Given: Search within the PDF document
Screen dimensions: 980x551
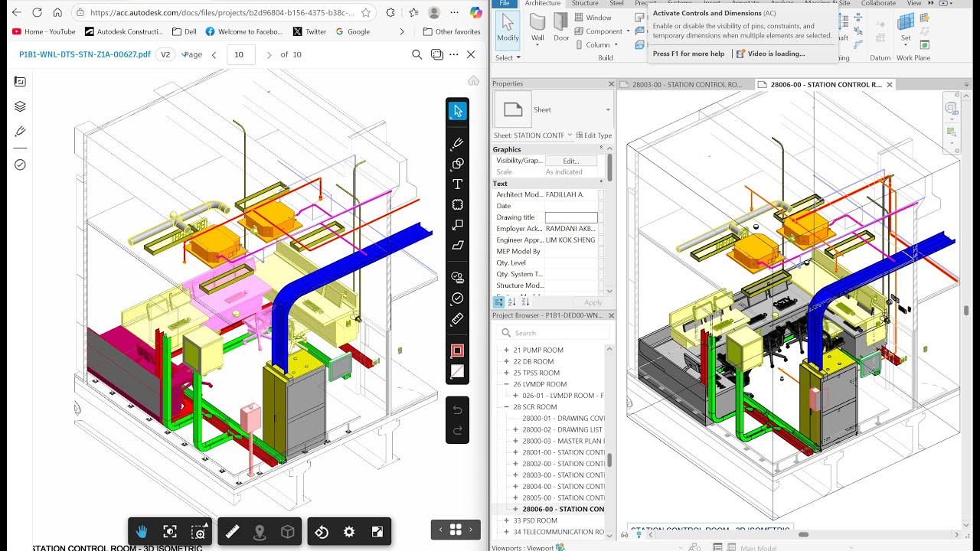Looking at the screenshot, I should click(x=416, y=54).
